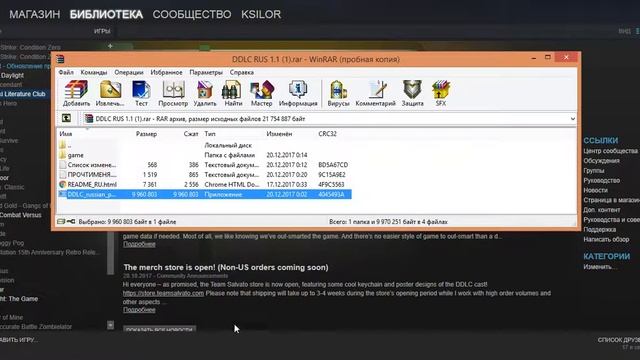Screen dimensions: 640x360
Task: Select the ПРОЧТИМЕНЯ text file row
Action: click(204, 175)
